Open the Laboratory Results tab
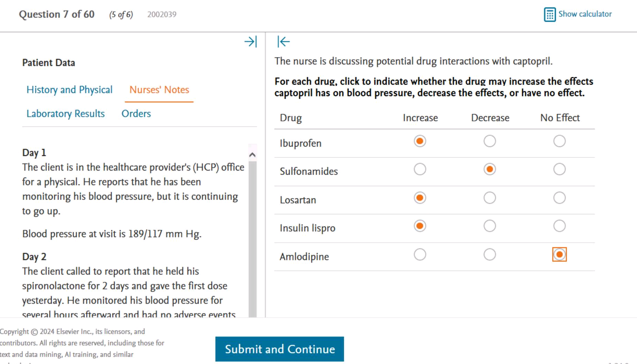This screenshot has width=637, height=364. [x=66, y=114]
